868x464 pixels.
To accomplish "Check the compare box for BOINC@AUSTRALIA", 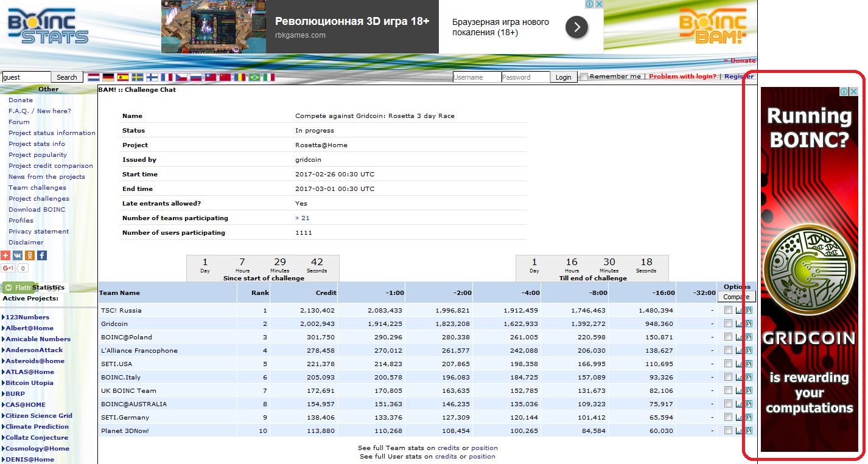I will (x=728, y=404).
